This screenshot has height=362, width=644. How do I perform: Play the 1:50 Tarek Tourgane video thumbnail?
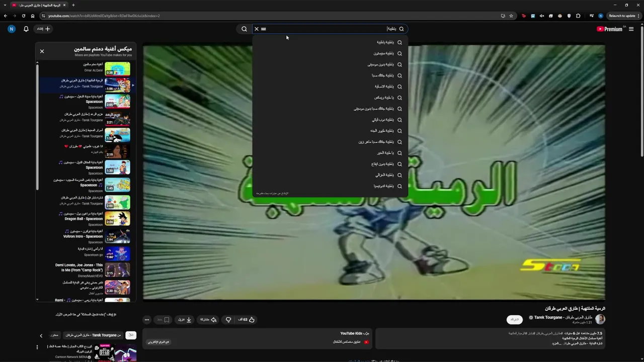tap(117, 135)
